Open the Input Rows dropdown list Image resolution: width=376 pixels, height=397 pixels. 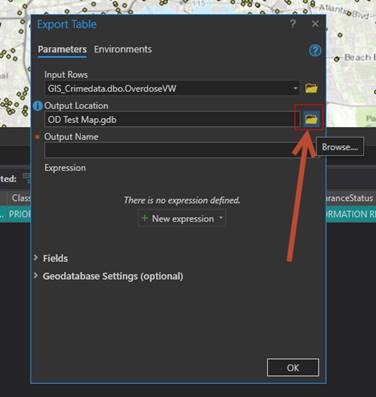pyautogui.click(x=296, y=89)
